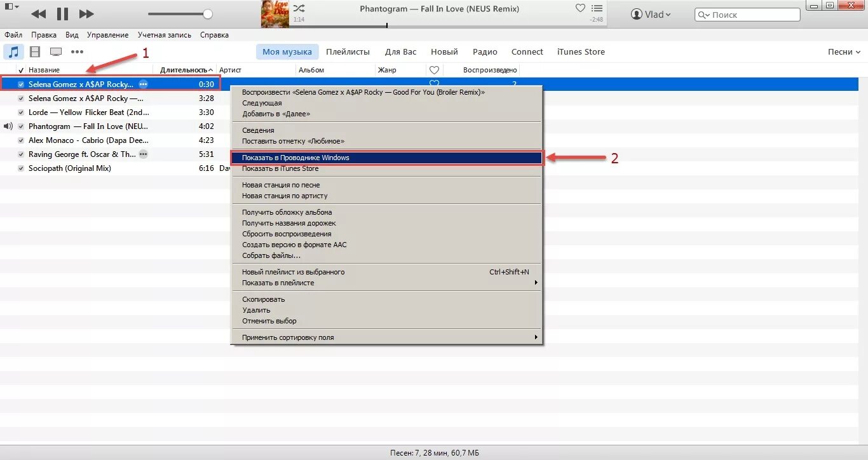This screenshot has width=868, height=460.
Task: Open the Vlad account dropdown
Action: click(650, 14)
